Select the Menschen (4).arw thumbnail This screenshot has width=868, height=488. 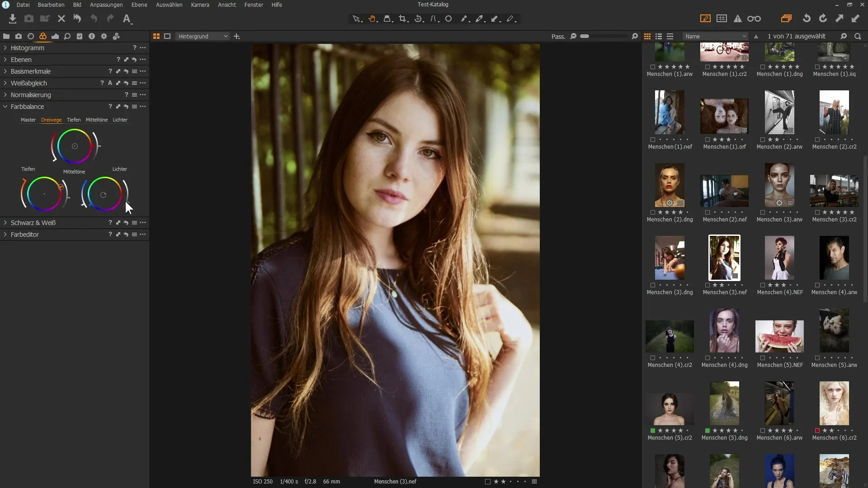click(834, 258)
